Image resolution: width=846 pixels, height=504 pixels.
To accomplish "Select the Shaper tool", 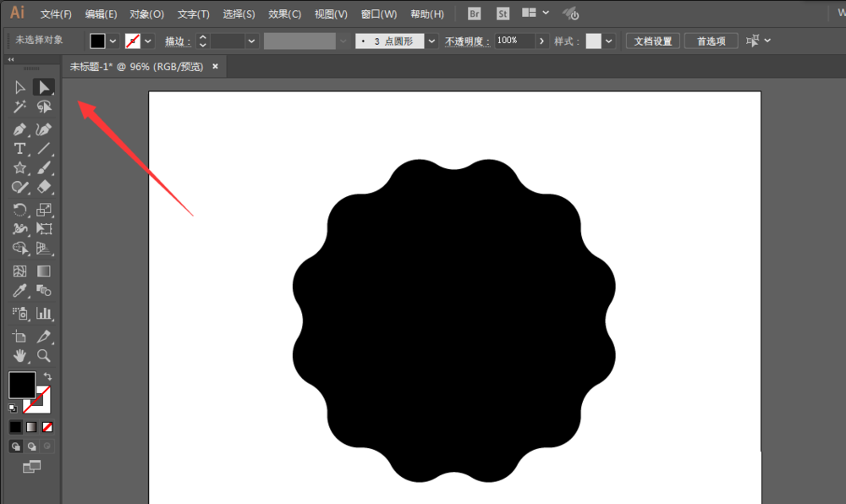I will pos(19,187).
